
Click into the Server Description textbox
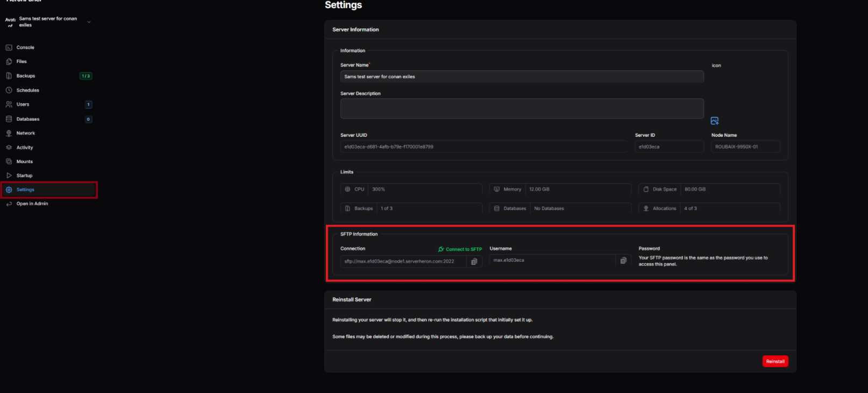coord(522,108)
